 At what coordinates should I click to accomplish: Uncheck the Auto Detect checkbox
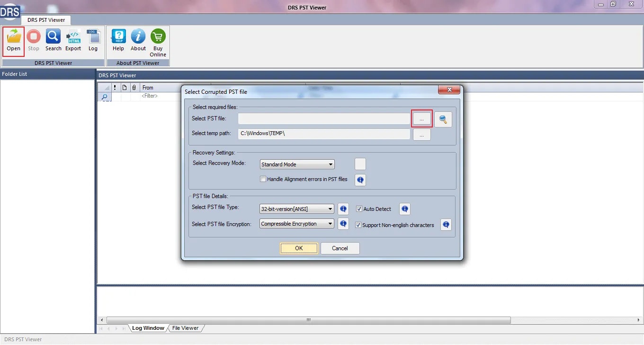pyautogui.click(x=359, y=209)
